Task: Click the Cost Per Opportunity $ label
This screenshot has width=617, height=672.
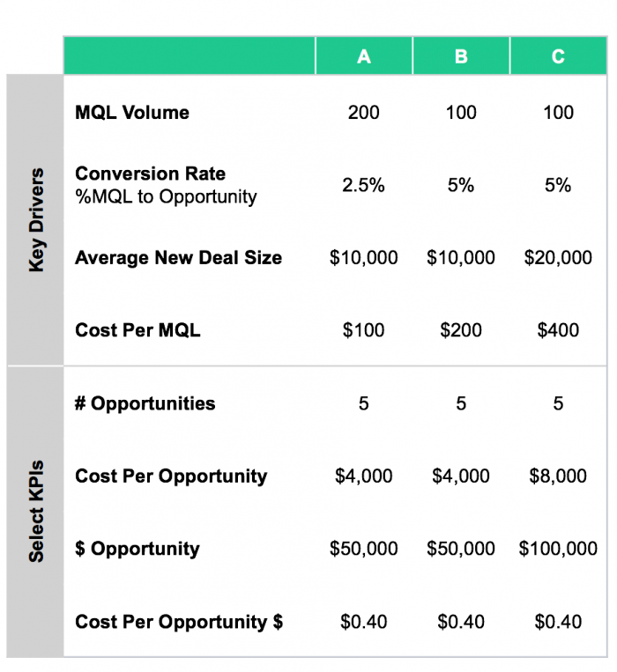Action: (x=179, y=622)
